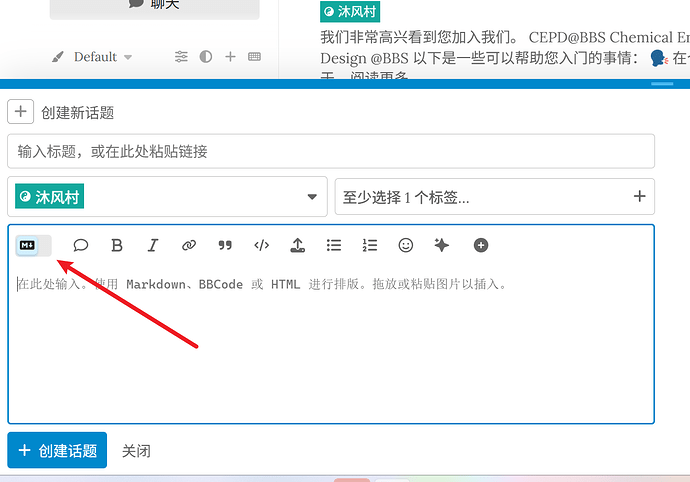The image size is (690, 482).
Task: Insert a numbered list
Action: 370,245
